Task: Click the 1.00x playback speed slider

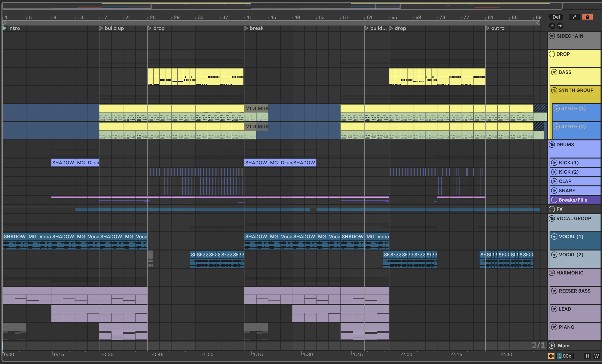Action: (x=565, y=356)
